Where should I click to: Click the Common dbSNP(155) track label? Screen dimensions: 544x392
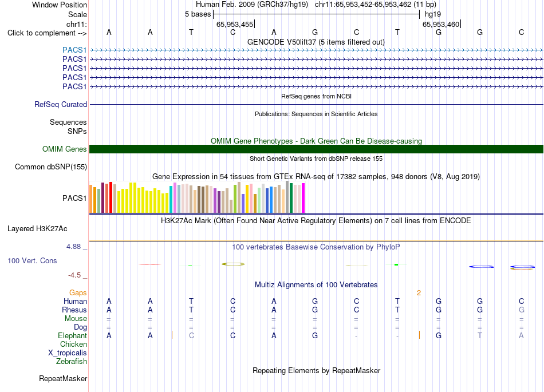click(50, 167)
